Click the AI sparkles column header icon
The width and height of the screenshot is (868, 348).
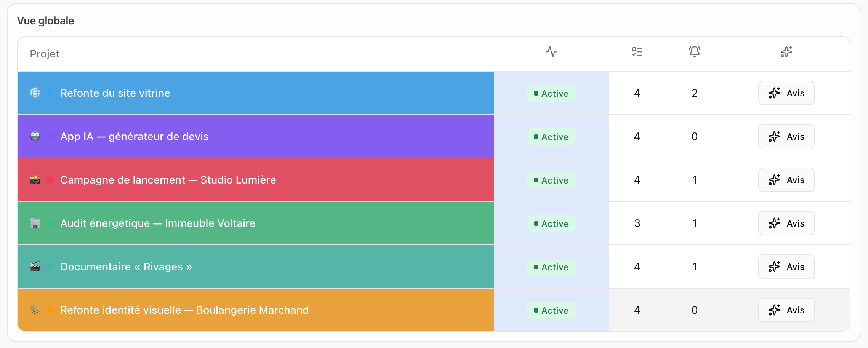click(786, 52)
